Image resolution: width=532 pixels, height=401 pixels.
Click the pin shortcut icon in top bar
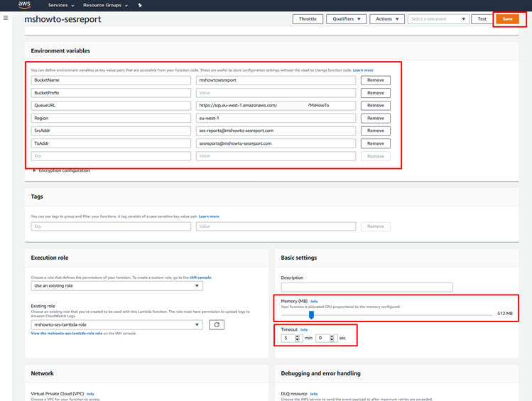[x=140, y=5]
